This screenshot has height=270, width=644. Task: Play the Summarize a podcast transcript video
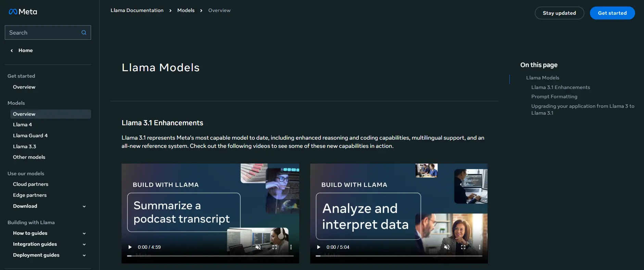click(130, 247)
